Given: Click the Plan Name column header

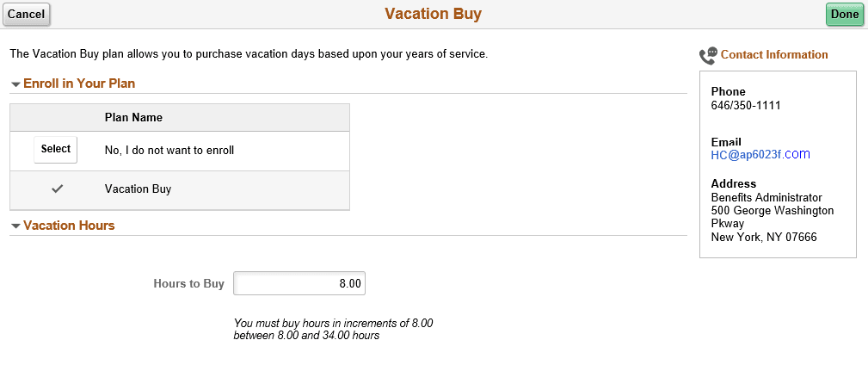Looking at the screenshot, I should pos(133,117).
